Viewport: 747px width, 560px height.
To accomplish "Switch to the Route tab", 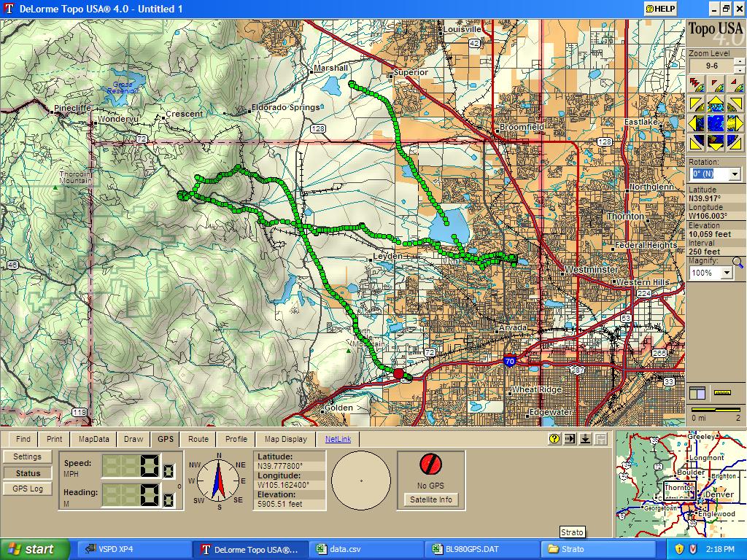I will tap(198, 439).
